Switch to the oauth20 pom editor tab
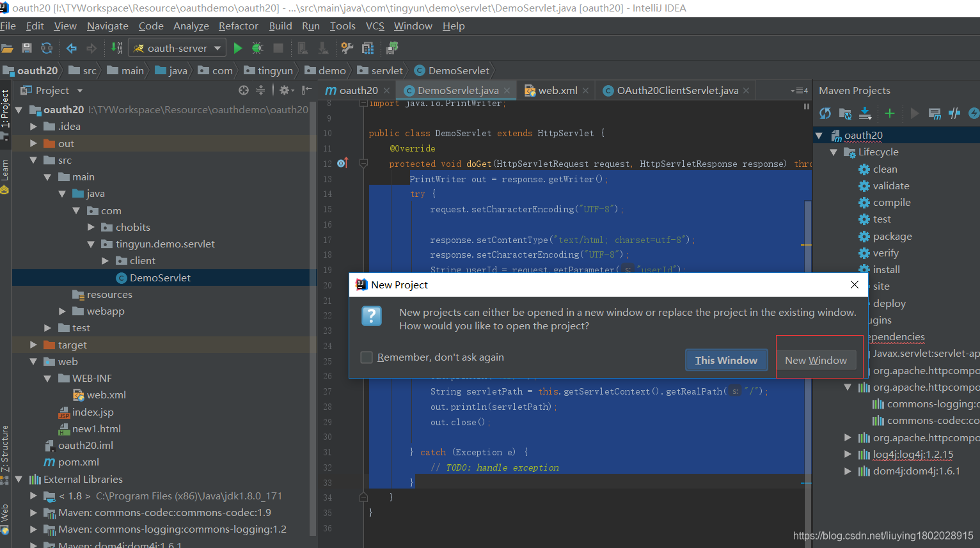This screenshot has height=548, width=980. 358,90
